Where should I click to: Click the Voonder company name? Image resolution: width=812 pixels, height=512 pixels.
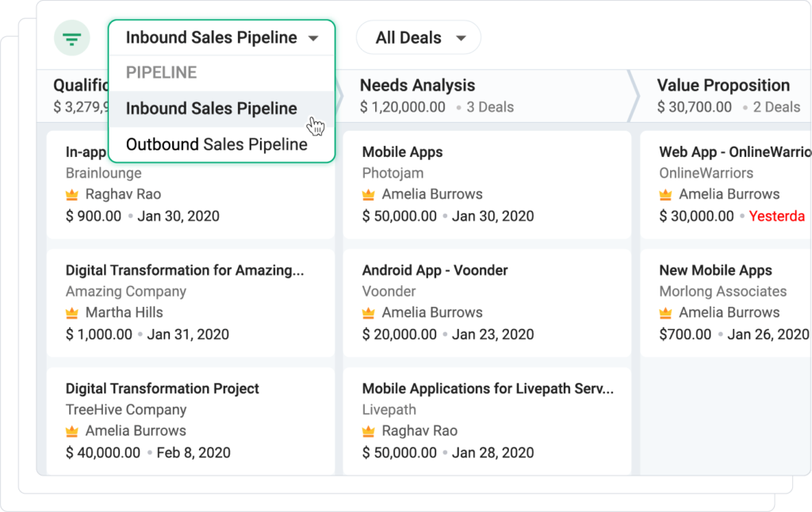(x=389, y=292)
